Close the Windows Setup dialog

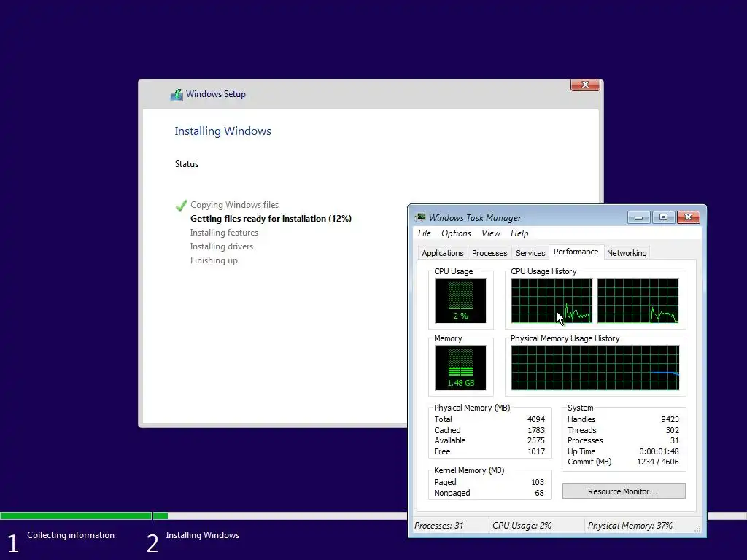click(585, 85)
